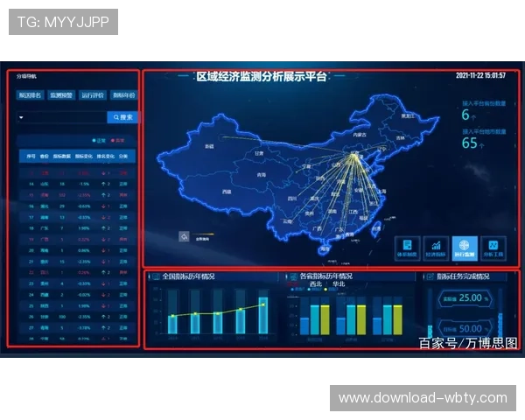Click the up arrow in the 青海 row

[103, 328]
